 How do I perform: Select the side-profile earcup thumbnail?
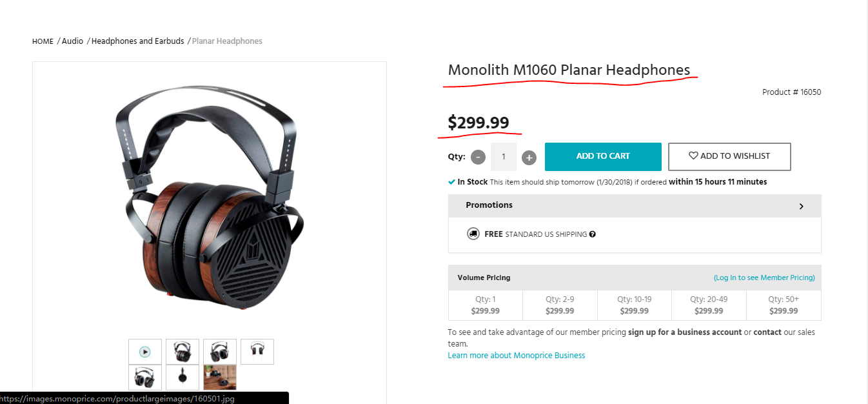pos(182,378)
